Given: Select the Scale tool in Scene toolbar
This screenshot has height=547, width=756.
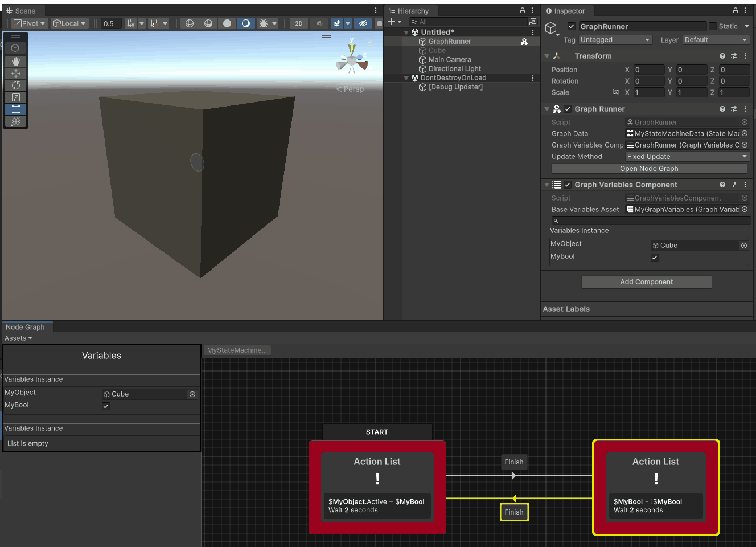Looking at the screenshot, I should pos(16,97).
